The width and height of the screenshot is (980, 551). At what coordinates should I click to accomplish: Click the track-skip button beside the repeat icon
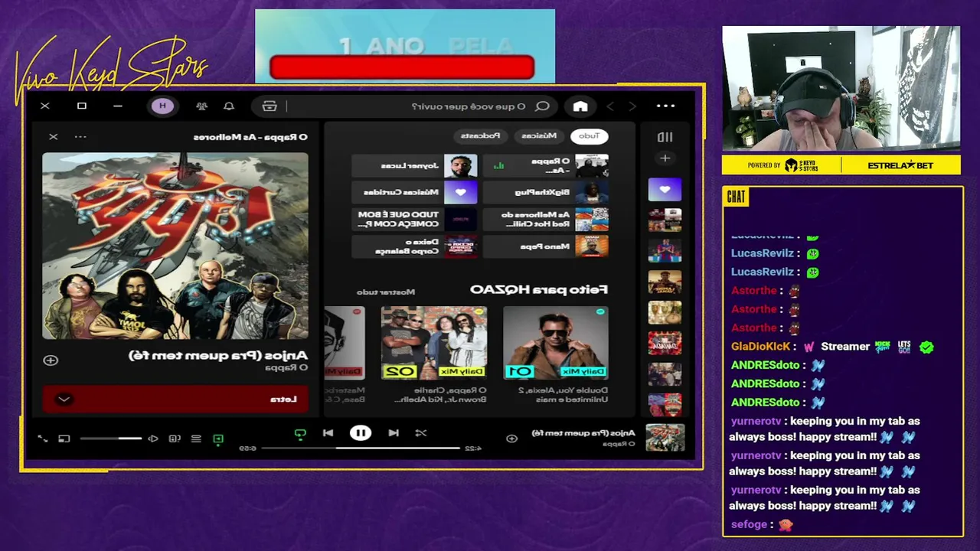pos(328,433)
